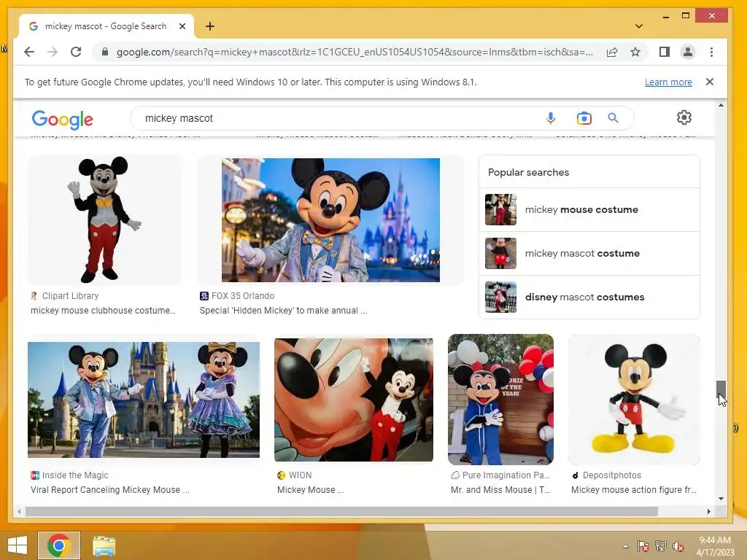Click the muted volume tray icon

pos(678,546)
